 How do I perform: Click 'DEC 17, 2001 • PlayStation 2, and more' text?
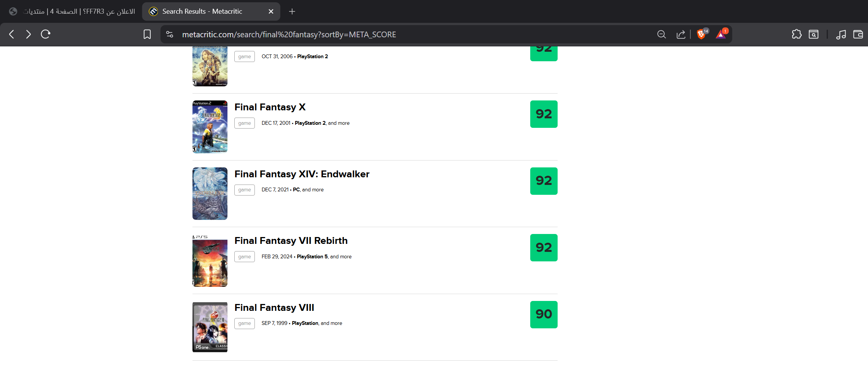point(305,123)
